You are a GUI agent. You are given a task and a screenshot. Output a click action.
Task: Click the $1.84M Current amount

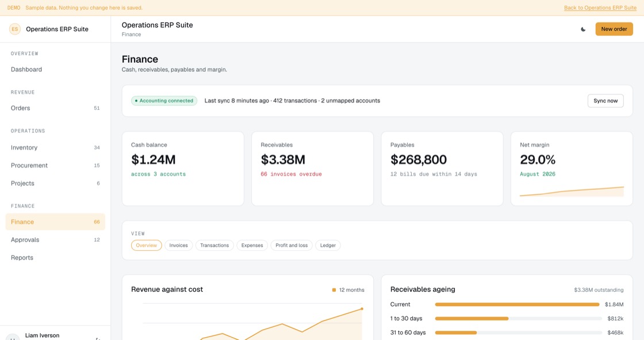click(x=614, y=305)
